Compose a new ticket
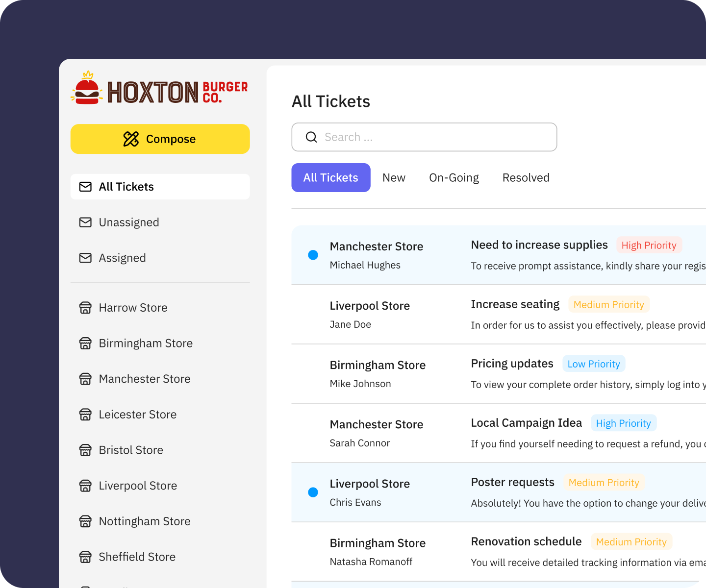Viewport: 706px width, 588px height. point(160,139)
